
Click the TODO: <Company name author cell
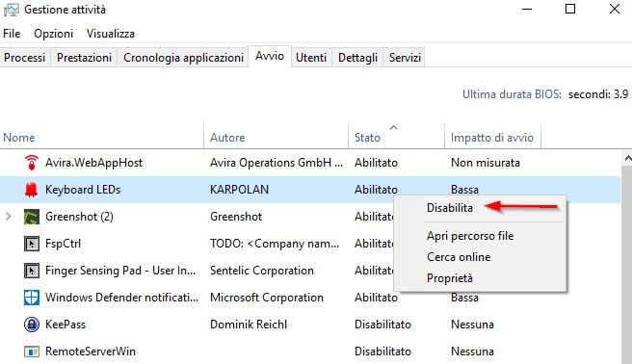click(x=275, y=244)
